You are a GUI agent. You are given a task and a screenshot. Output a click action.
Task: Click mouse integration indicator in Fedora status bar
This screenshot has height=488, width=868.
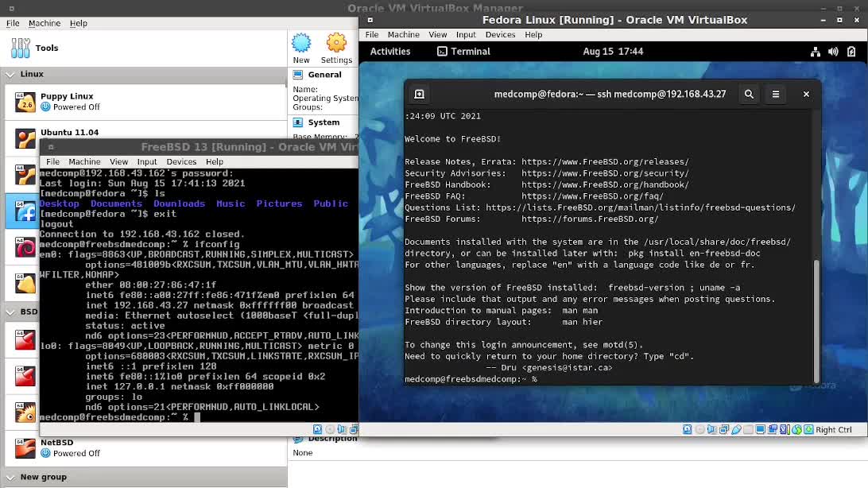click(796, 429)
